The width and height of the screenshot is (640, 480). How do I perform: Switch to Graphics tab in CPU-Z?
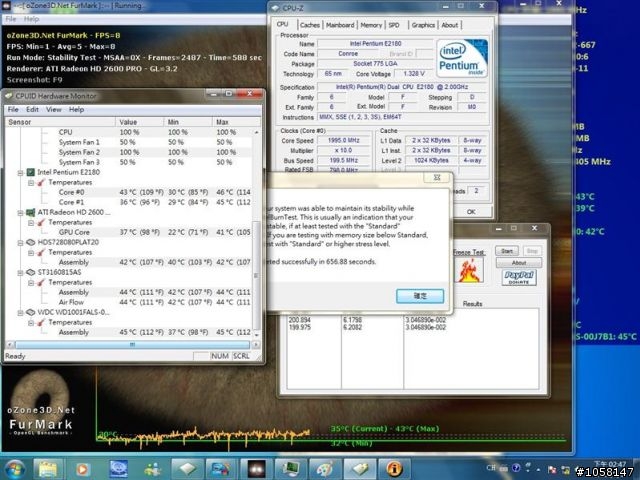423,25
